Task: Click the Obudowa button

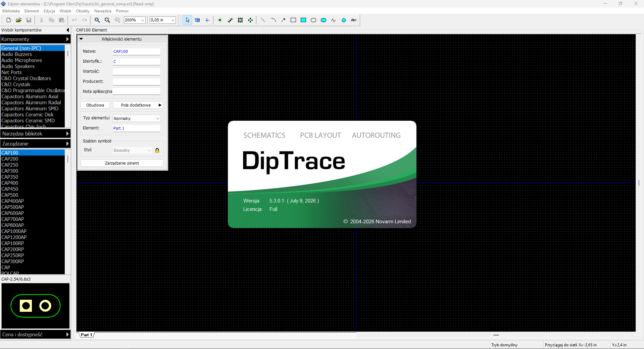Action: 95,105
